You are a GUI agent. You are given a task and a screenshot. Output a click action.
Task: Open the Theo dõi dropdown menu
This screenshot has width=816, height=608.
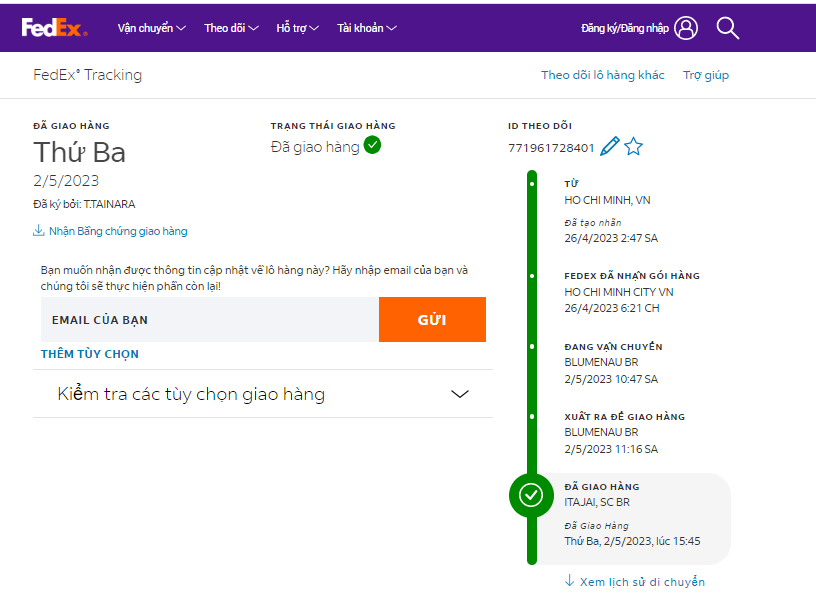coord(231,28)
